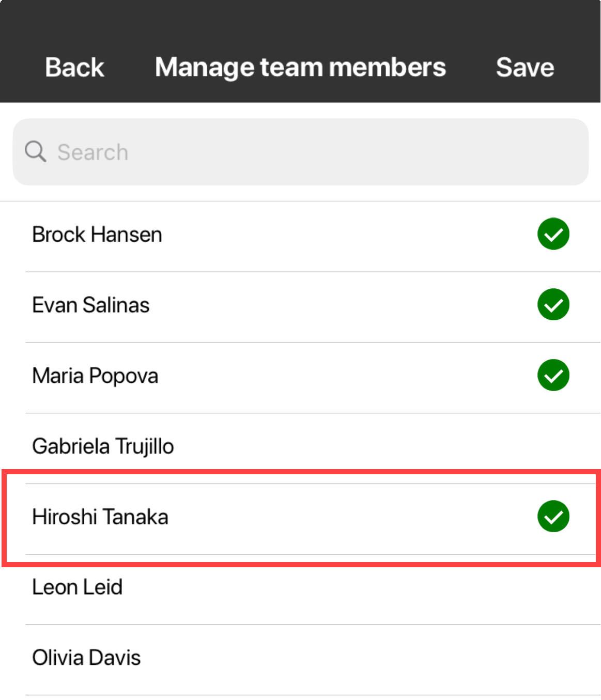Click the checkmark icon next to Maria Popova
This screenshot has height=700, width=601.
[553, 375]
